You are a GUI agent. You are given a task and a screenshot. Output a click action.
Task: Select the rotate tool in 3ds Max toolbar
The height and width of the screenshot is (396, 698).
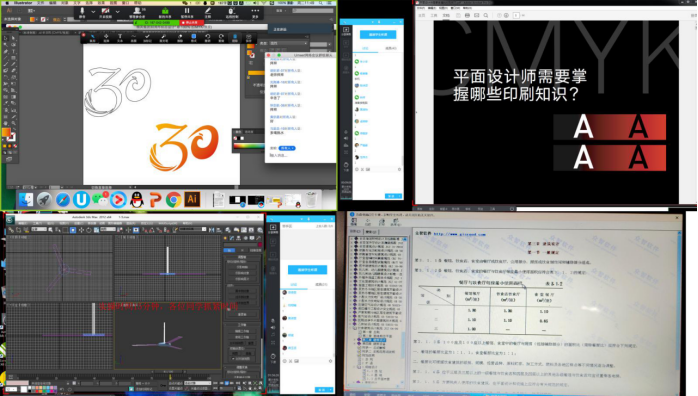pos(89,230)
